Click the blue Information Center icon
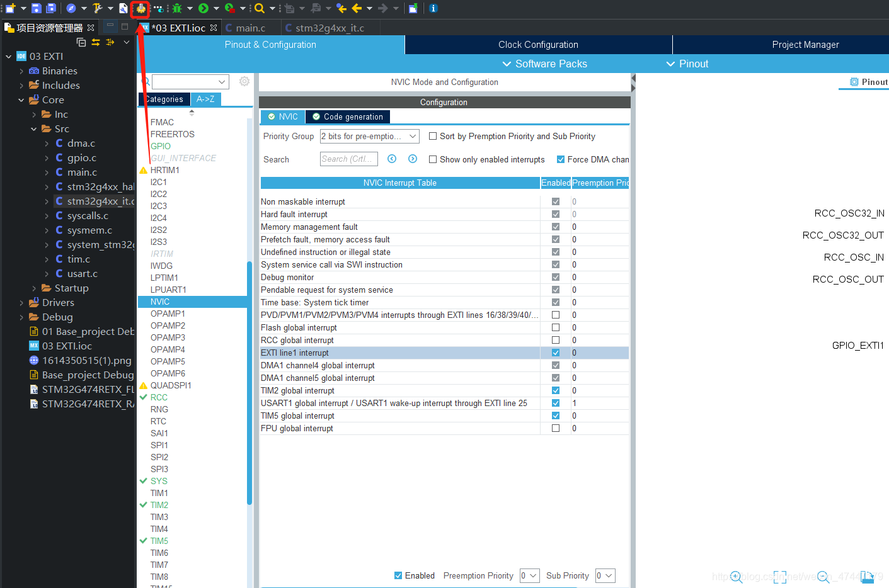The width and height of the screenshot is (889, 588). point(433,8)
